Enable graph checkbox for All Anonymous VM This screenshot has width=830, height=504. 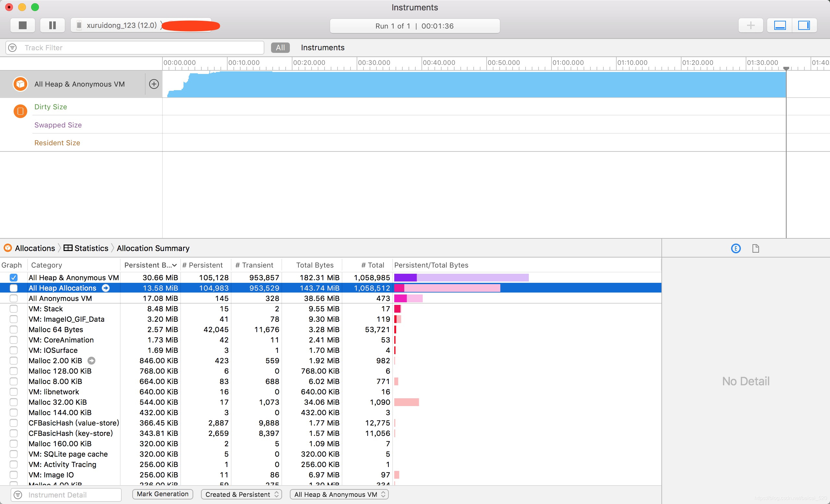point(14,298)
